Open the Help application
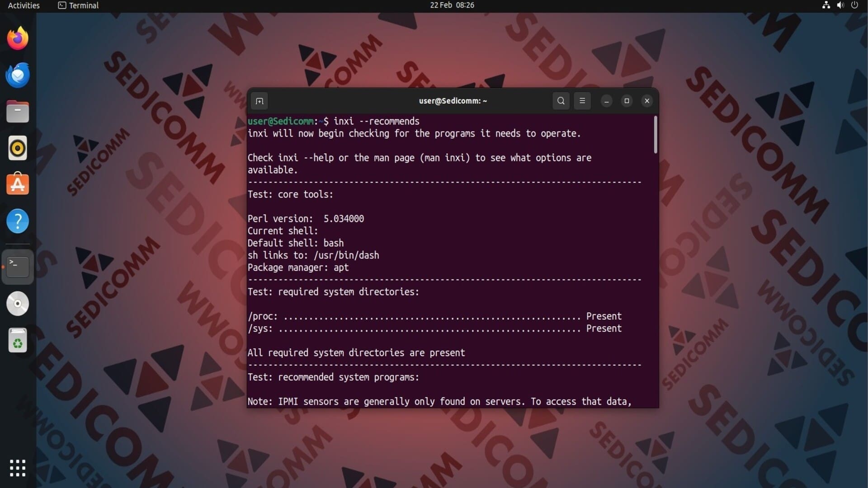Image resolution: width=868 pixels, height=488 pixels. [x=18, y=221]
